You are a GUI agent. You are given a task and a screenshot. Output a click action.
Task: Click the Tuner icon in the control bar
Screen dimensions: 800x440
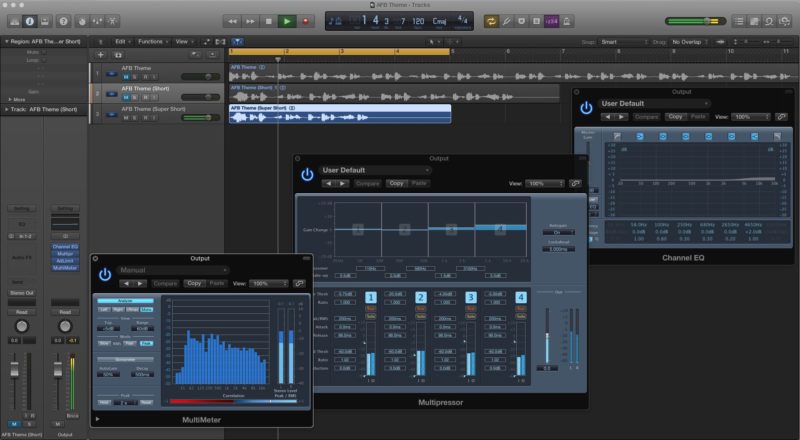point(507,21)
